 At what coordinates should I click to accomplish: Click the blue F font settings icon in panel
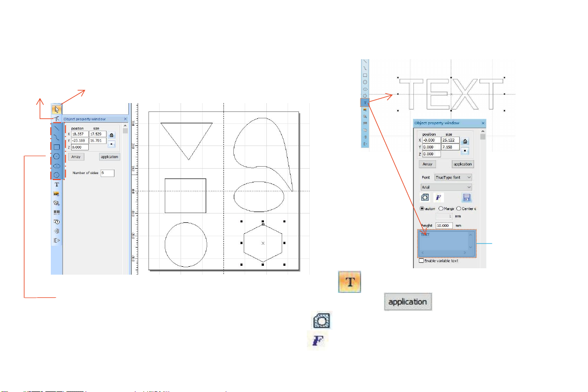(439, 198)
